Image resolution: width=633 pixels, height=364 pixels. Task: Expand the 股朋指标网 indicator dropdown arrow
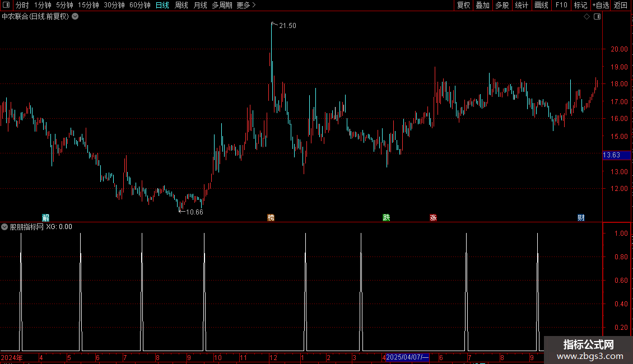(4, 227)
